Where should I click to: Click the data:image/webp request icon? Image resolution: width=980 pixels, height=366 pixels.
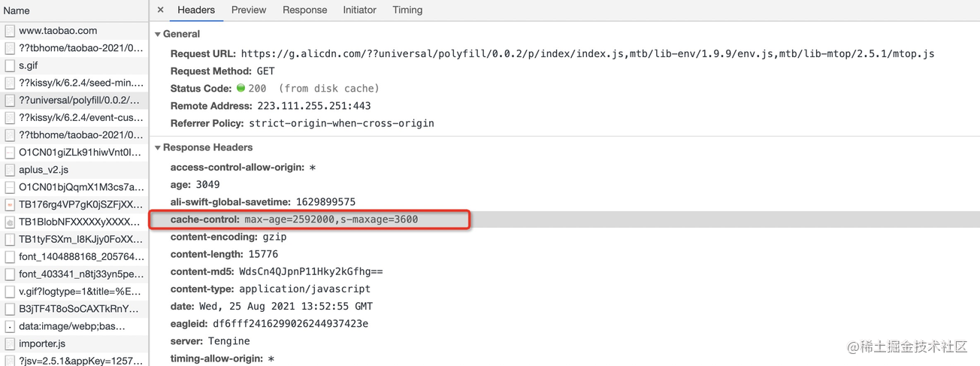click(10, 326)
